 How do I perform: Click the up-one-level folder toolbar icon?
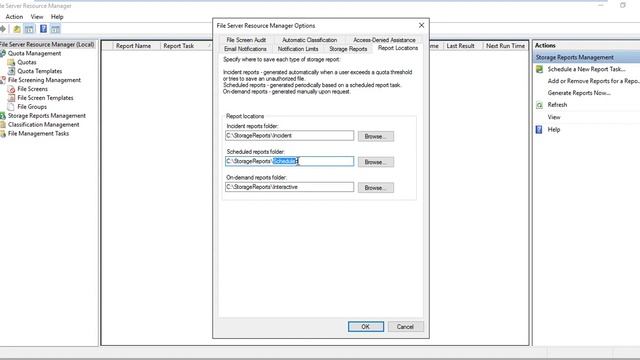coord(17,29)
